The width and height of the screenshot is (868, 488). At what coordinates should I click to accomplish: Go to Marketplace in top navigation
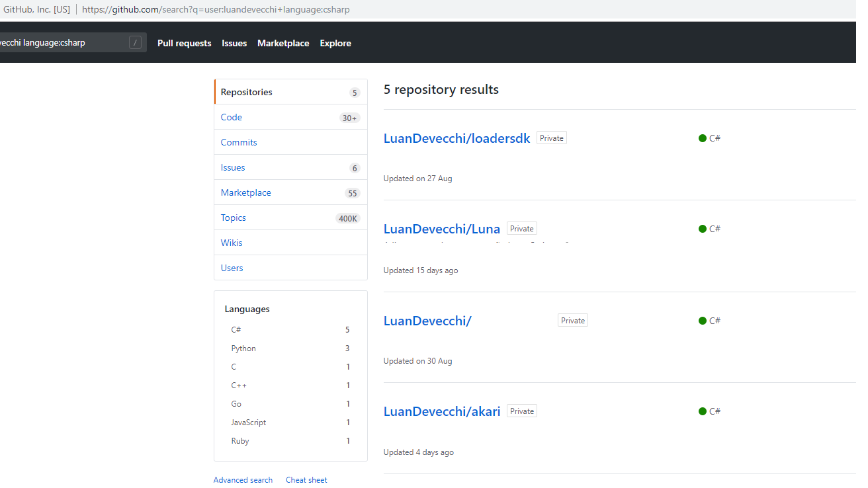click(x=283, y=43)
